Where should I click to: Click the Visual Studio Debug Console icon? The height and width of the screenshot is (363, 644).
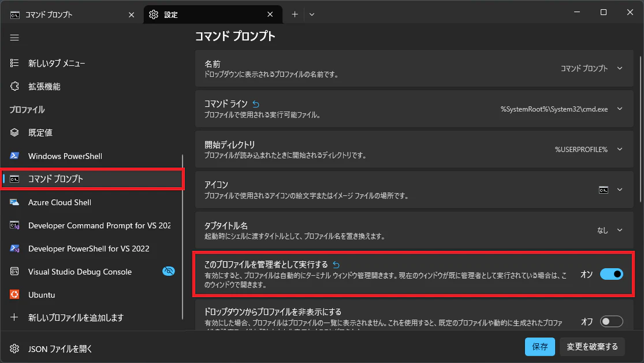14,271
